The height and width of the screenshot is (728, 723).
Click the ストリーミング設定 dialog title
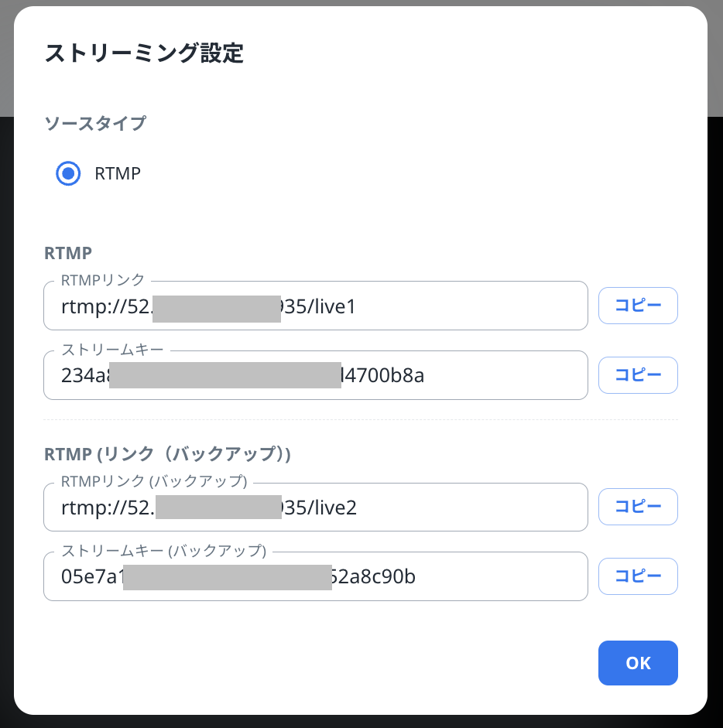[x=144, y=53]
